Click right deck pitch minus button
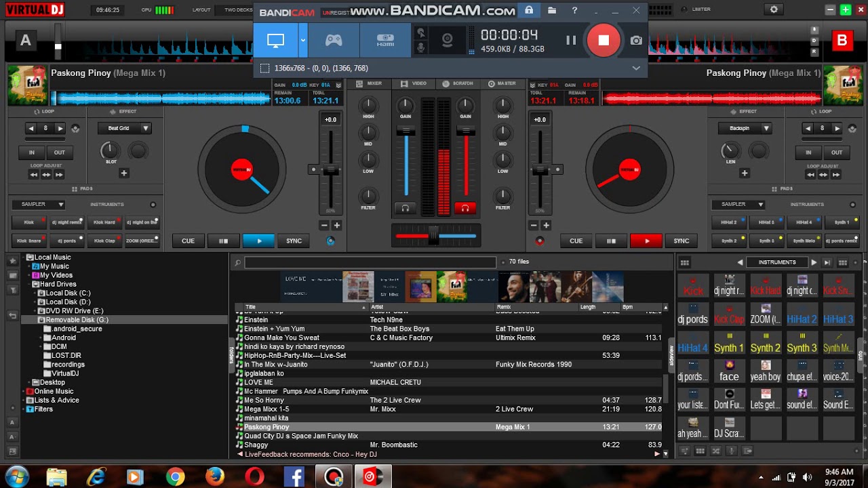The height and width of the screenshot is (488, 868). point(534,225)
